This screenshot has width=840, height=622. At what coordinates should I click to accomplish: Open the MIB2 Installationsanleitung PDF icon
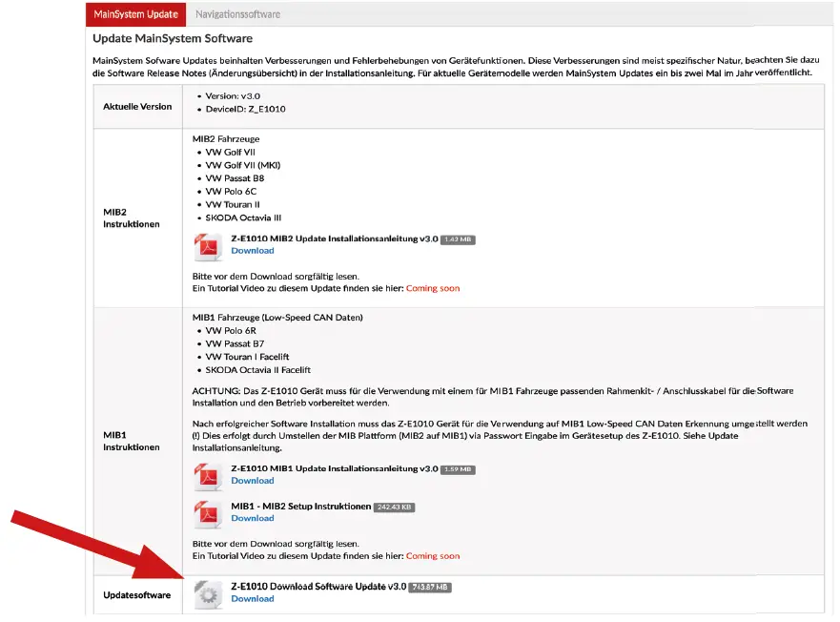(209, 244)
